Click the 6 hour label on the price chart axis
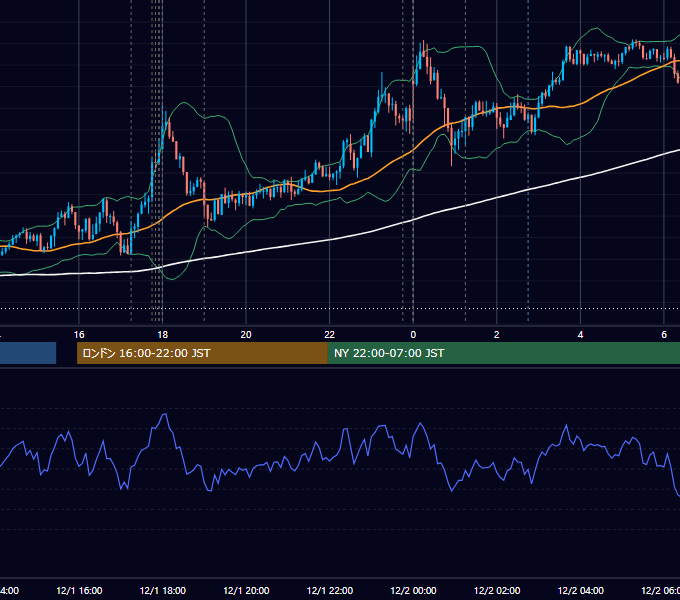The width and height of the screenshot is (680, 600). 664,335
